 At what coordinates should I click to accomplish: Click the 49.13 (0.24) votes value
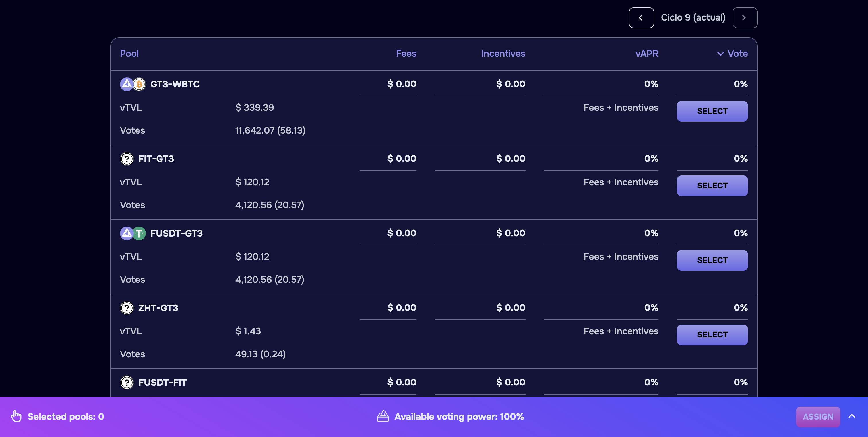(260, 354)
